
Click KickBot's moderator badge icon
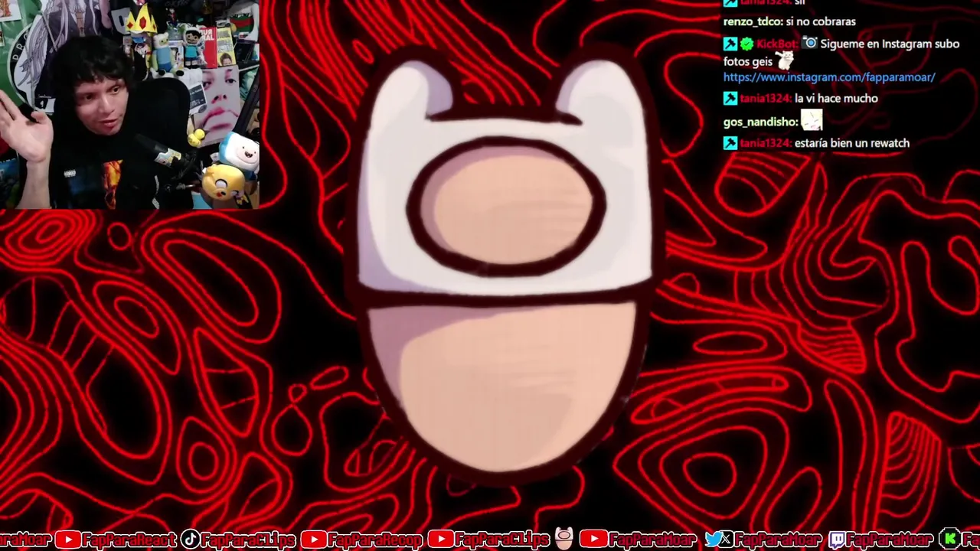click(x=730, y=44)
